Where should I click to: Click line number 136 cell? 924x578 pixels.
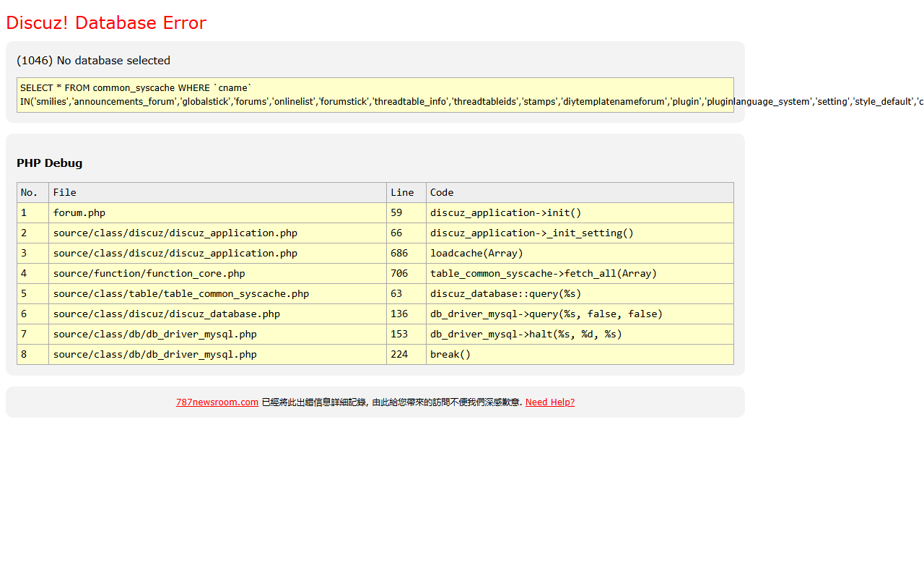coord(406,314)
